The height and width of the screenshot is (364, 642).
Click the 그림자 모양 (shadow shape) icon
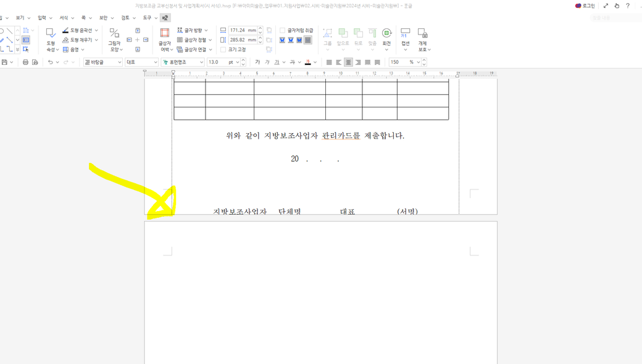[x=114, y=36]
